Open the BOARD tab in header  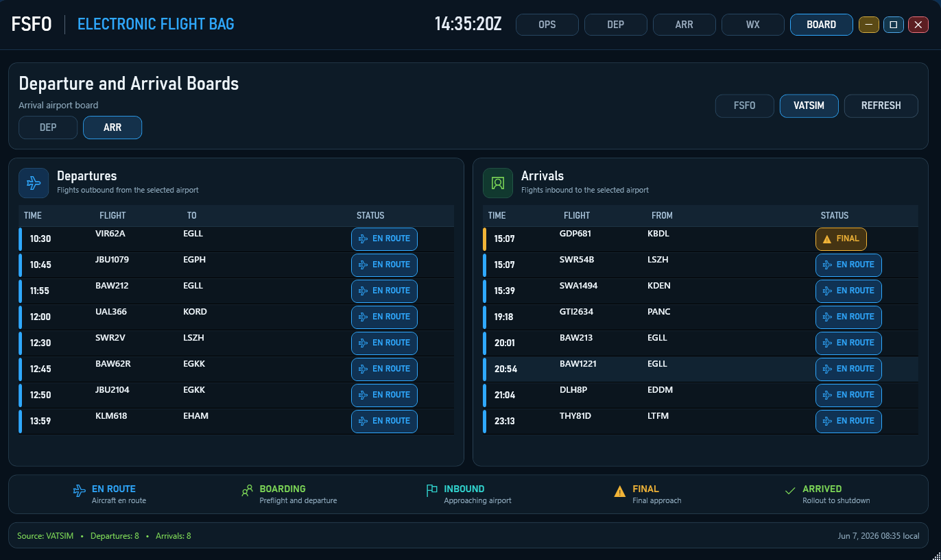tap(822, 25)
